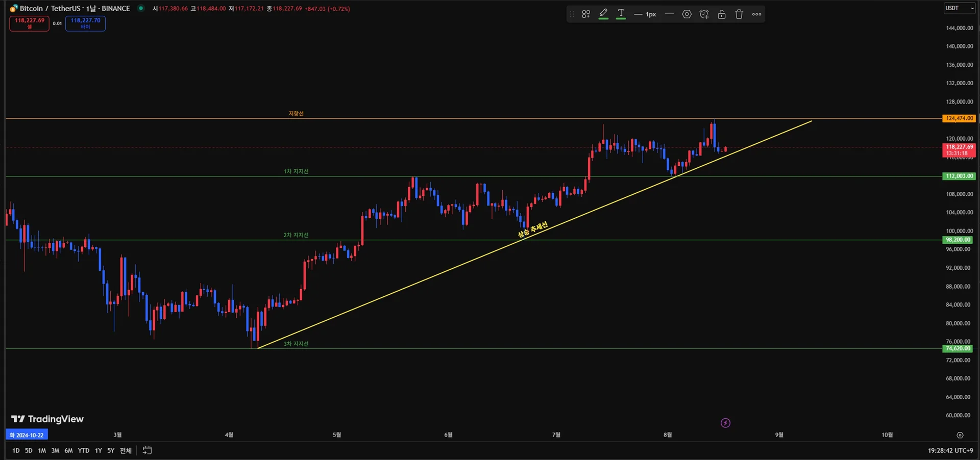Click the TradingView logo

pos(47,419)
